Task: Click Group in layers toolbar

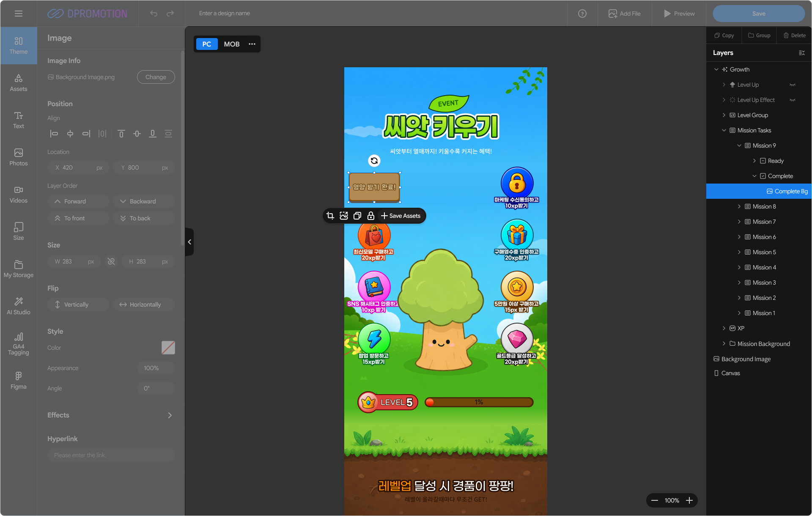Action: pos(760,36)
